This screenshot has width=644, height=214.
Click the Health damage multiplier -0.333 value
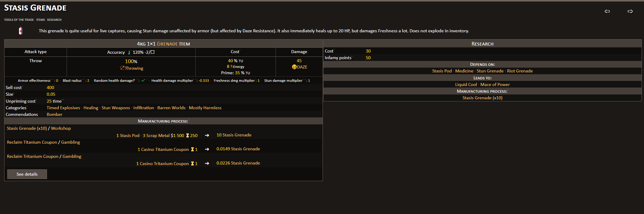(204, 81)
